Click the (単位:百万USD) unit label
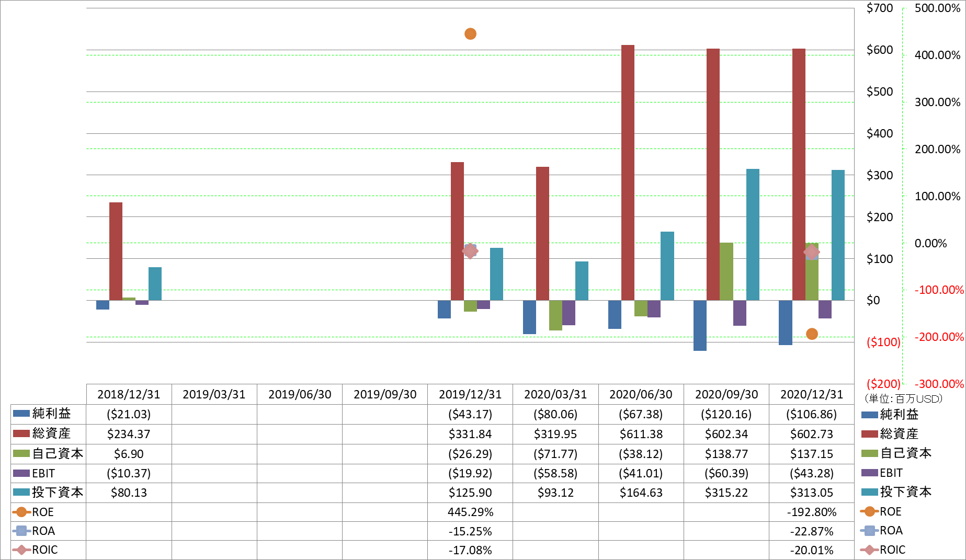Screen dimensions: 966x560 point(903,398)
